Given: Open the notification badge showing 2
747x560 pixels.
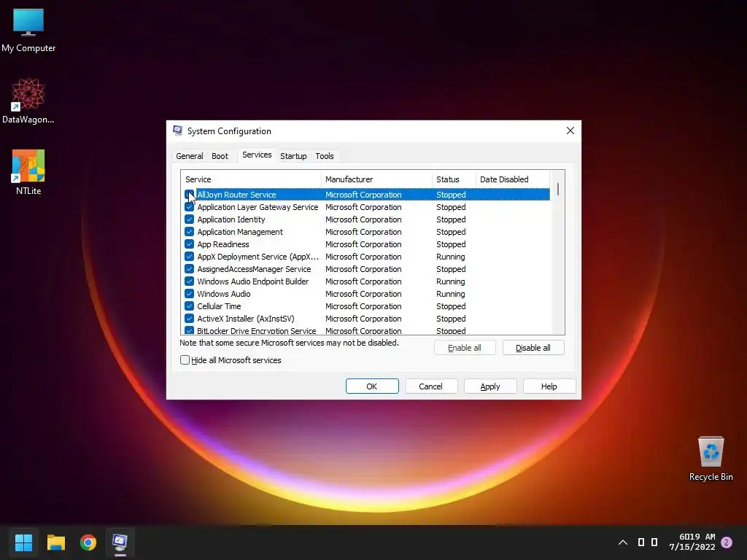Looking at the screenshot, I should point(727,542).
